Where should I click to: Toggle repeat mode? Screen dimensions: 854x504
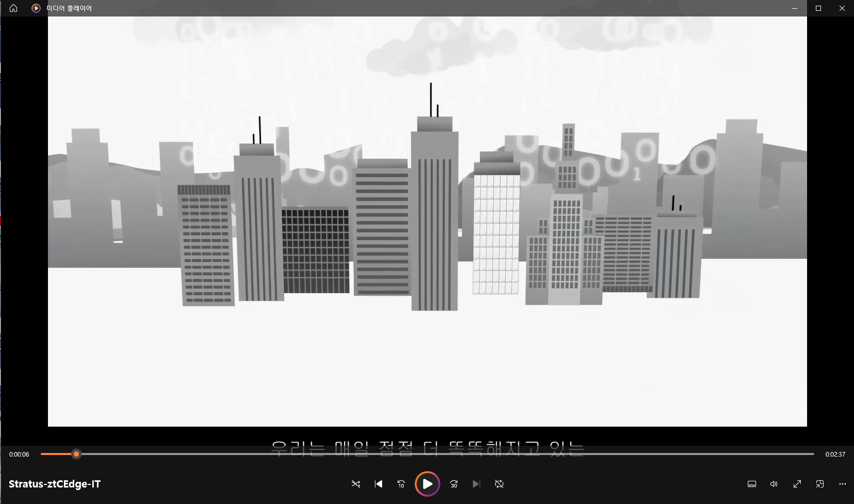click(x=499, y=484)
